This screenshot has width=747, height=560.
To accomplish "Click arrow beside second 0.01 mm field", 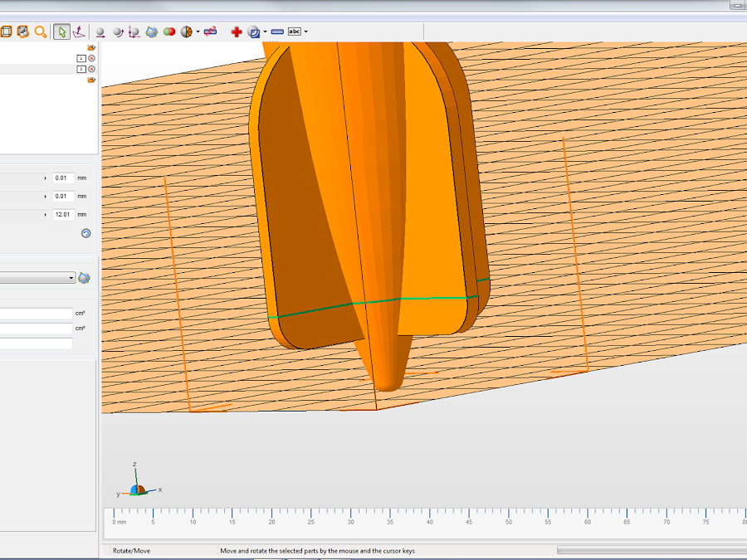I will (x=46, y=196).
